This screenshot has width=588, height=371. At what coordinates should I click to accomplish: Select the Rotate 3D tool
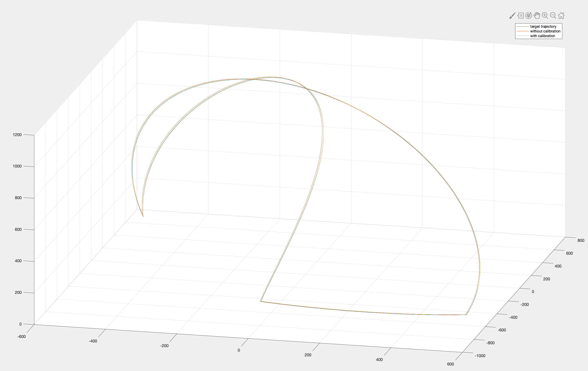(528, 16)
